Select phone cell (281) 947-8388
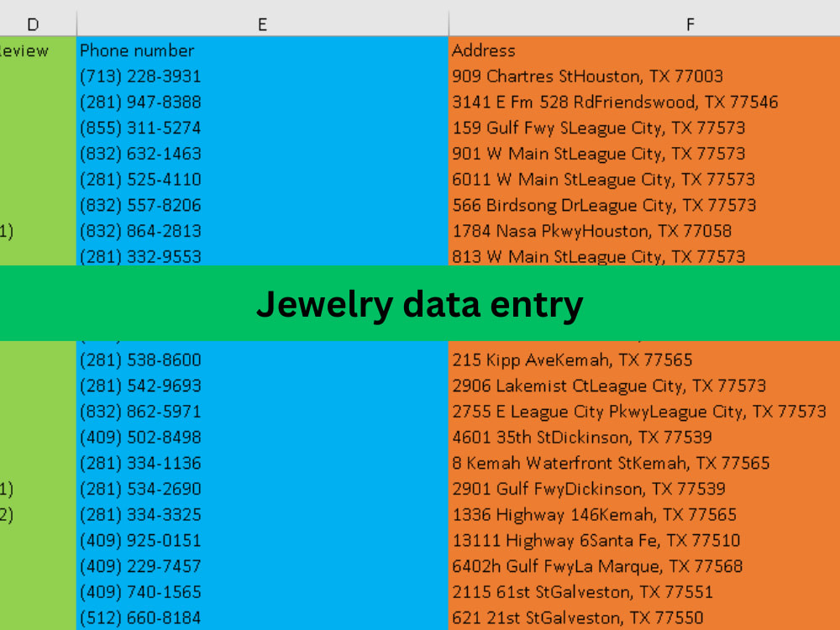The image size is (840, 630). 262,102
